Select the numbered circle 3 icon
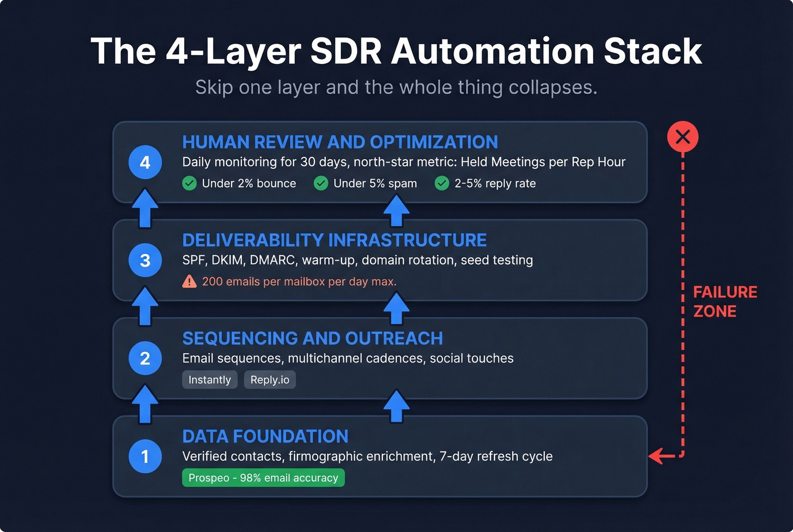Viewport: 793px width, 532px height. coord(145,261)
